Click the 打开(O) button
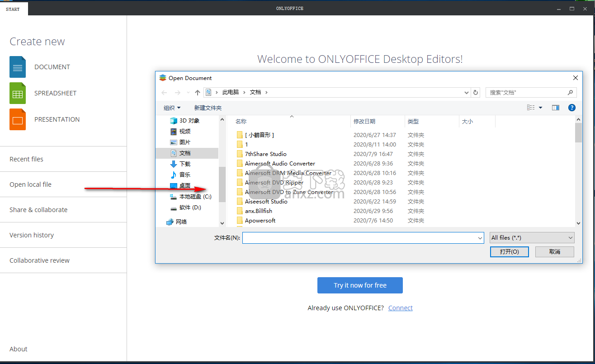The height and width of the screenshot is (364, 595). (x=510, y=252)
